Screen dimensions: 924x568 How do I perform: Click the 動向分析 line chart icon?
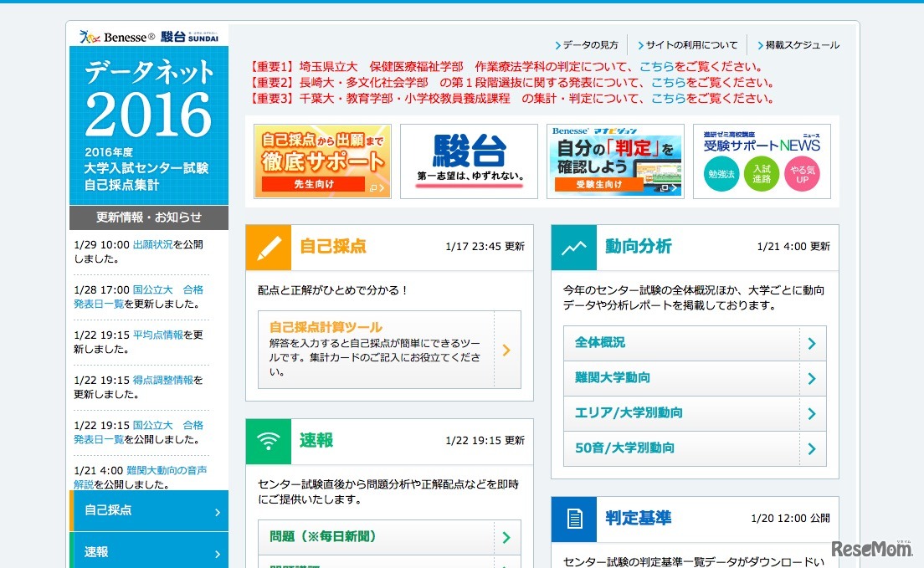(573, 248)
